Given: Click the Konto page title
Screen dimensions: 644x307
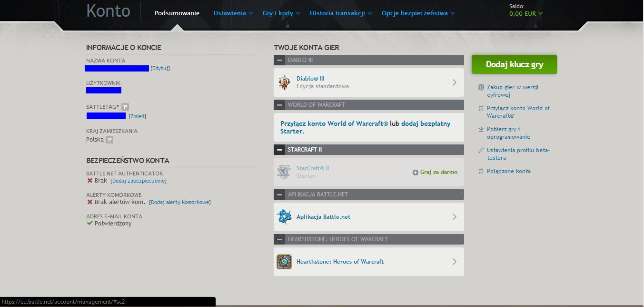Looking at the screenshot, I should pyautogui.click(x=108, y=10).
